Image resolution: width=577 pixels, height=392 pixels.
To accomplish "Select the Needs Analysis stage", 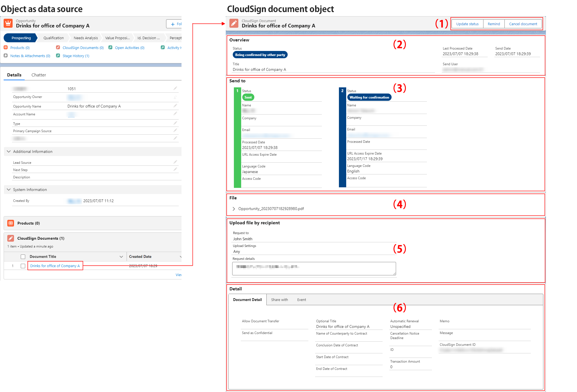I will 86,38.
